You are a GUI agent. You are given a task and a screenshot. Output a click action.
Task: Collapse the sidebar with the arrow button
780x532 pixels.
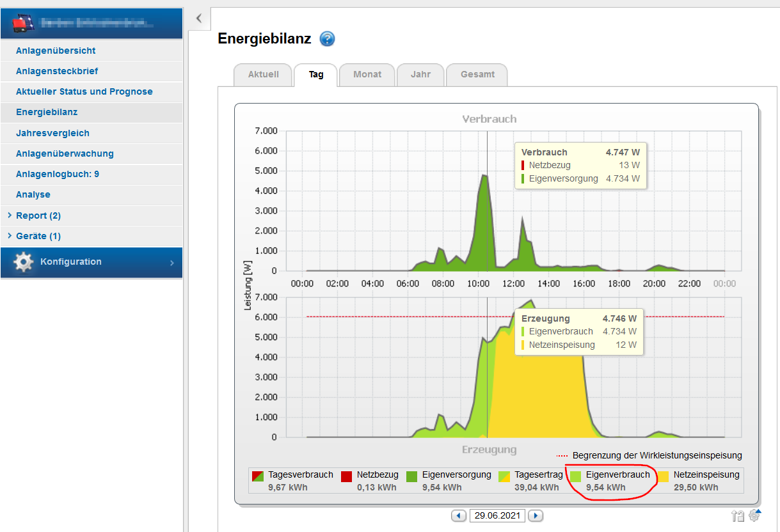(198, 18)
